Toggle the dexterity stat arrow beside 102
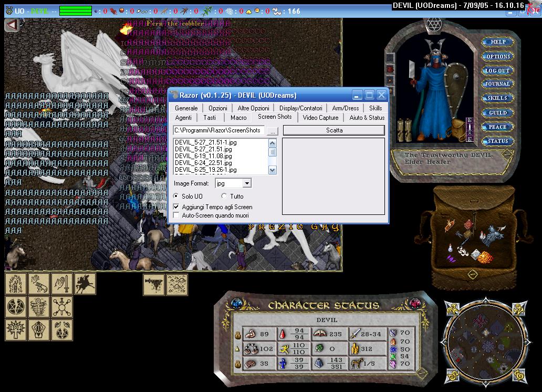Viewport: 542px width, 392px height. coord(237,349)
